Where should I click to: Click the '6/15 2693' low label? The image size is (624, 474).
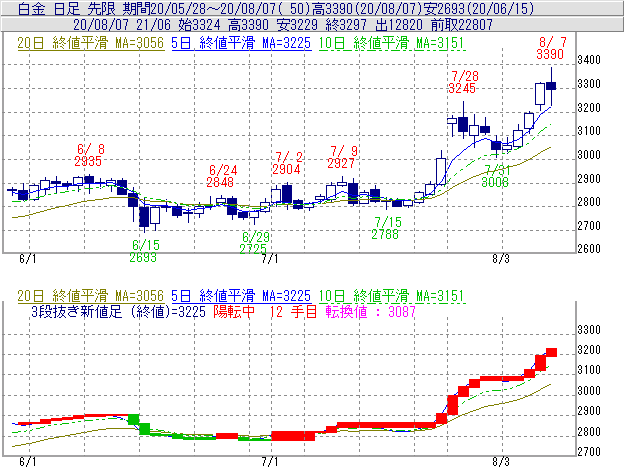click(x=143, y=251)
